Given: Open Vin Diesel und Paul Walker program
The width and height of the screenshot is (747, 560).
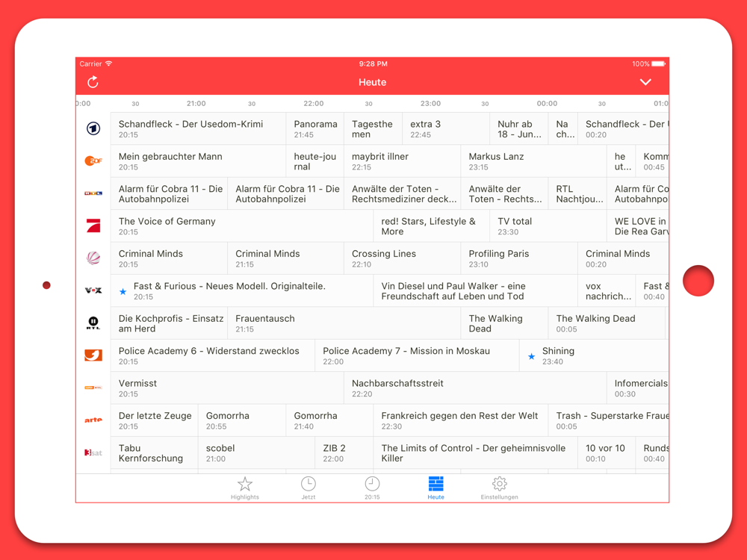Looking at the screenshot, I should (x=475, y=290).
